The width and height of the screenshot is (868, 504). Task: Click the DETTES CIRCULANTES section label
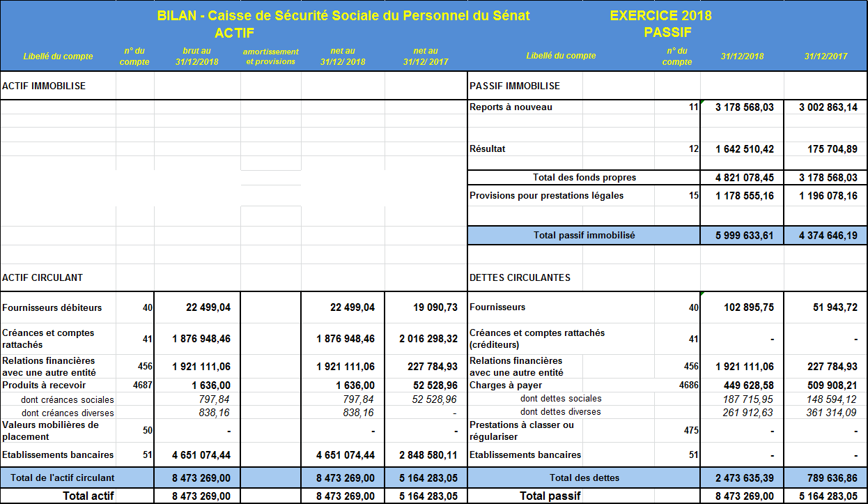pyautogui.click(x=520, y=277)
